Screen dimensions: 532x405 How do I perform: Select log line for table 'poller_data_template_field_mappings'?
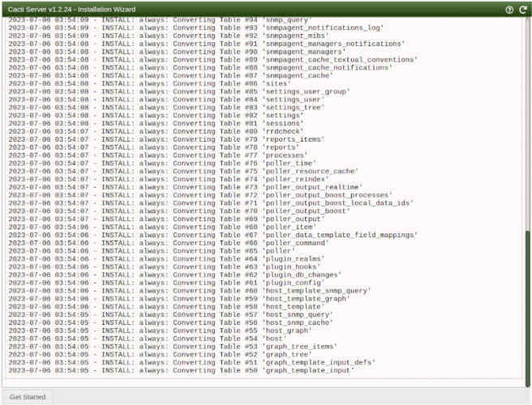coord(213,235)
